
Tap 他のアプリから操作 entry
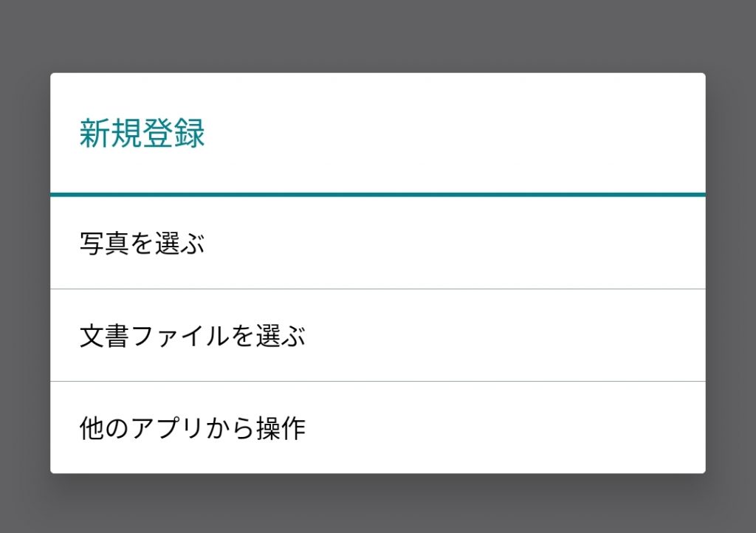point(192,428)
